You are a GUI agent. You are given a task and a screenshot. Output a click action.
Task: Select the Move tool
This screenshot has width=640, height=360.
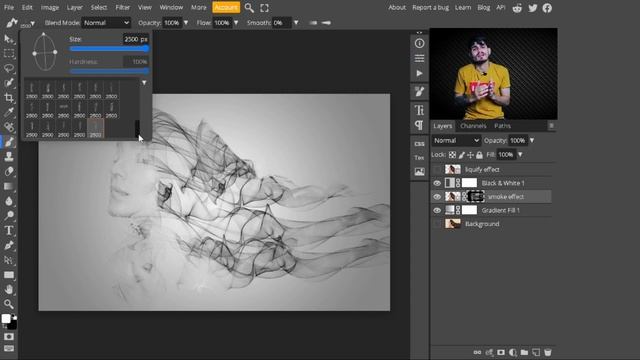(x=9, y=39)
